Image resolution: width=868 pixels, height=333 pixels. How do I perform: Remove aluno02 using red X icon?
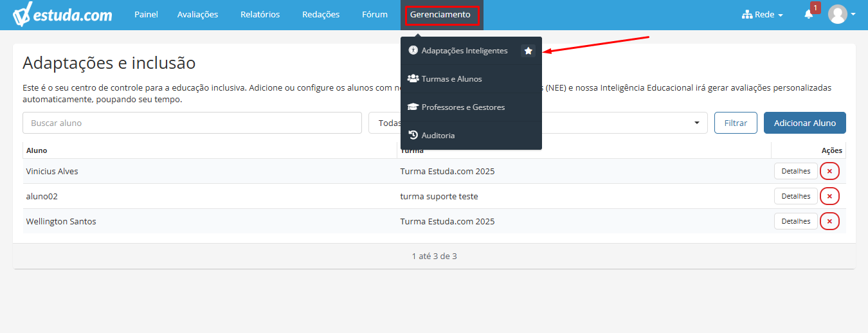(829, 196)
